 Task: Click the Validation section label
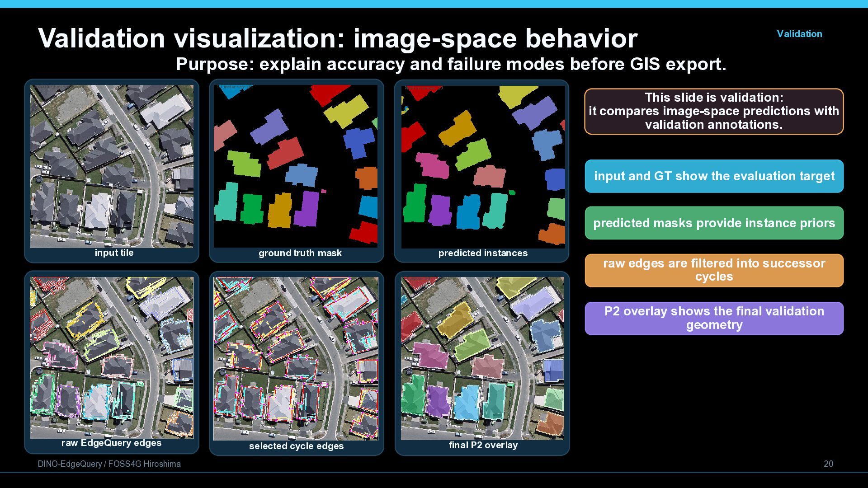pyautogui.click(x=799, y=34)
